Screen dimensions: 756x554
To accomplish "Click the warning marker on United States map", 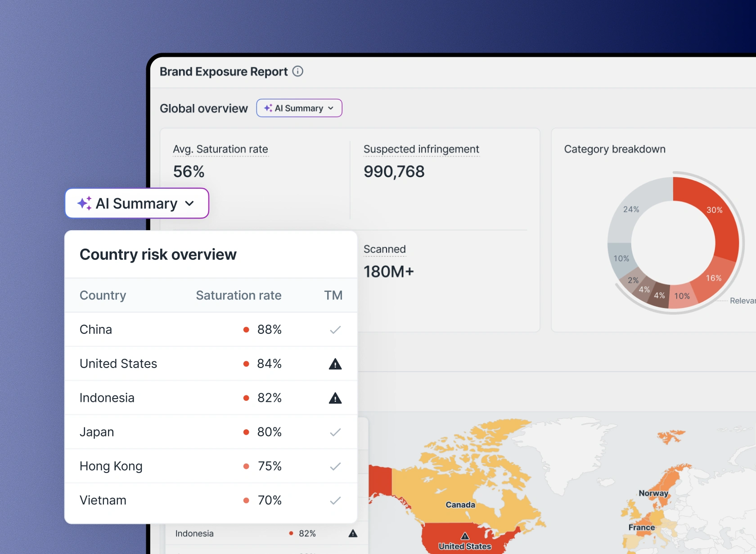I will point(464,536).
